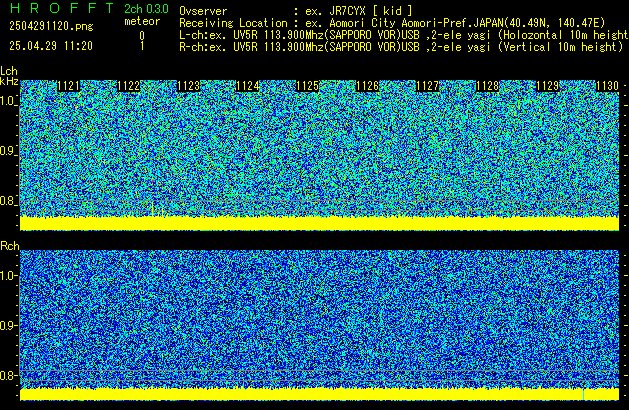
Task: Click the meteor count 0
Action: coord(142,36)
